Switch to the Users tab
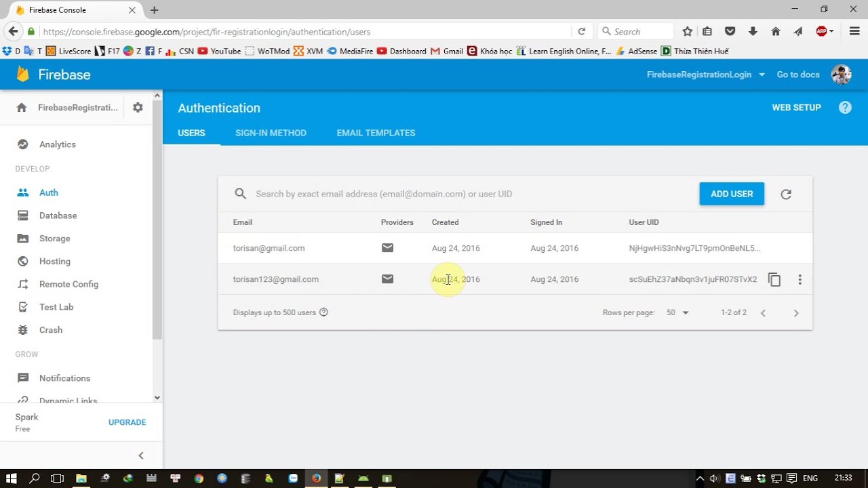 click(x=191, y=133)
